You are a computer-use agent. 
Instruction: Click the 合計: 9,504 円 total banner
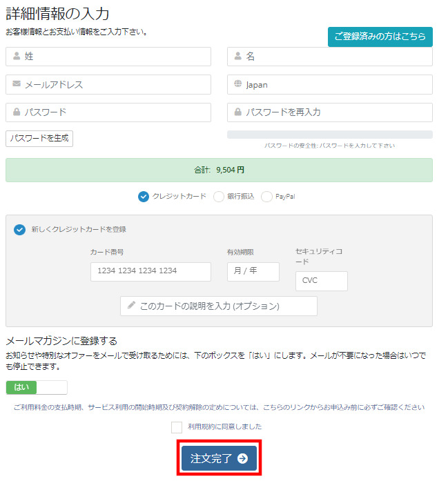(219, 170)
